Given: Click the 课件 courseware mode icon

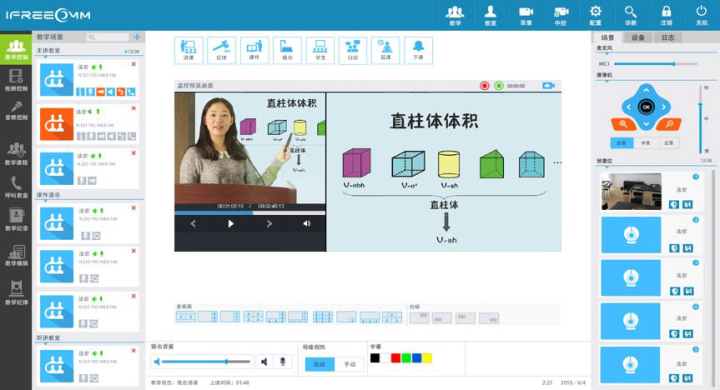Looking at the screenshot, I should coord(254,50).
